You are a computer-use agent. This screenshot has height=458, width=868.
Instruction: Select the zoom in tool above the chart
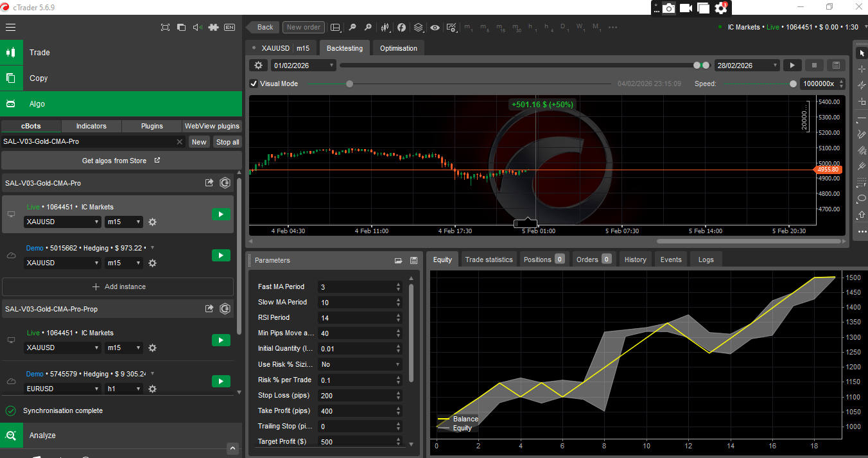[368, 27]
